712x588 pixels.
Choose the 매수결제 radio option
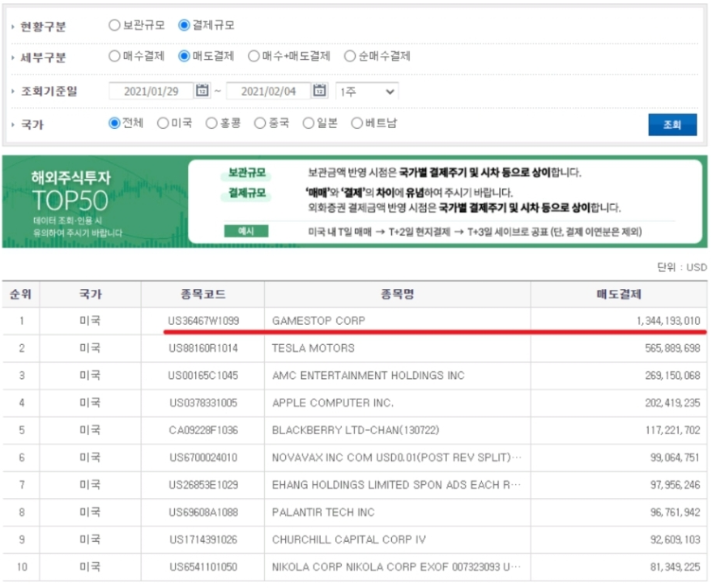[114, 56]
